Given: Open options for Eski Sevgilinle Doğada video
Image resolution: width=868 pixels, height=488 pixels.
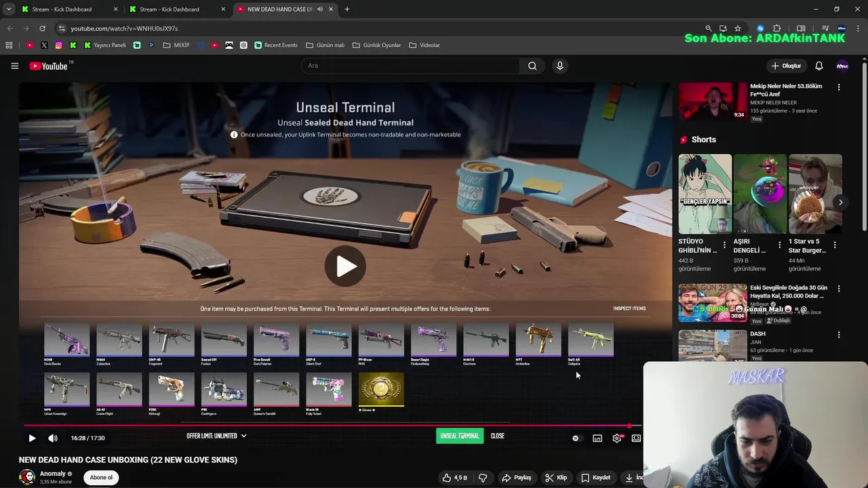Looking at the screenshot, I should [x=839, y=289].
